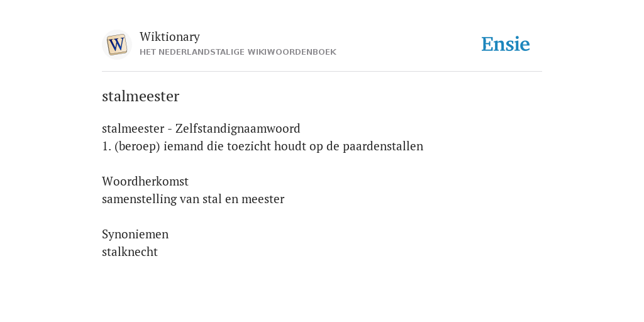644x322 pixels.
Task: Click the word 'meester' in the etymology line
Action: [263, 199]
